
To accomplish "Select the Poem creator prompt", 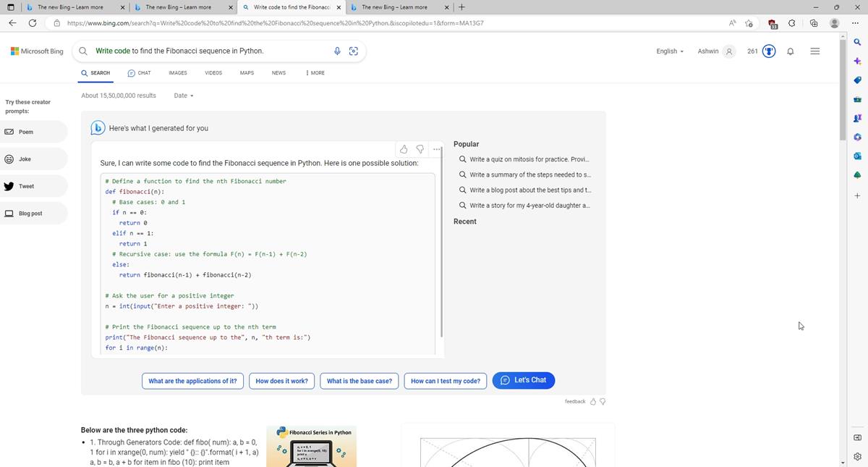I will (26, 132).
